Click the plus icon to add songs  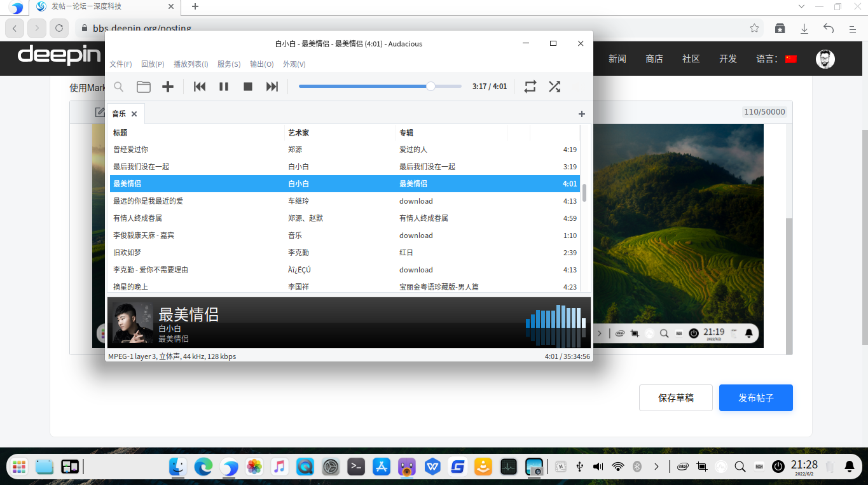[167, 87]
